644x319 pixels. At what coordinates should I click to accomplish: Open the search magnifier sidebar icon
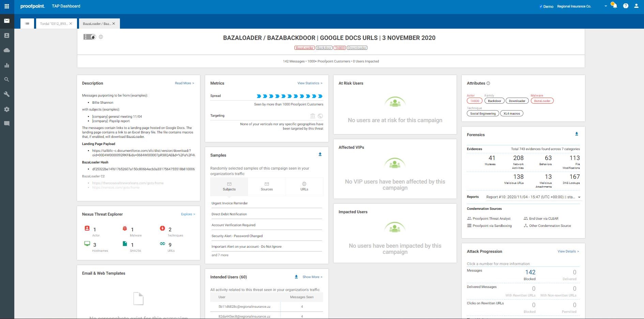click(7, 79)
